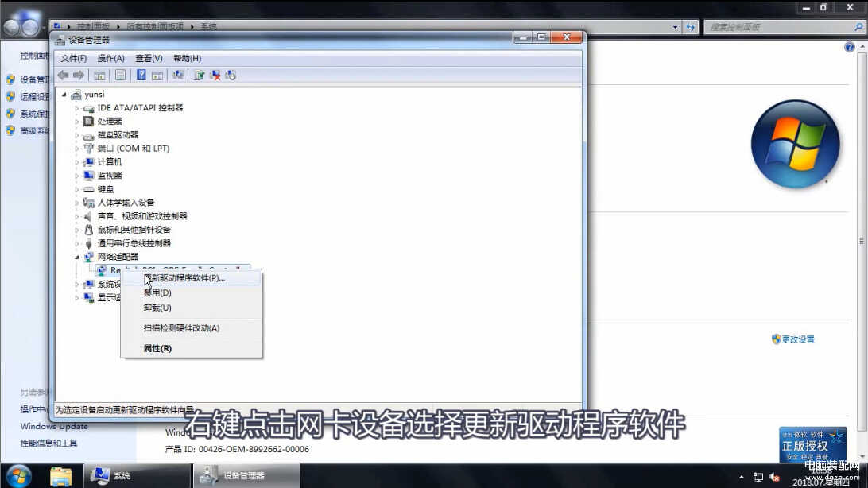Open the 查看(V) menu

click(x=149, y=58)
